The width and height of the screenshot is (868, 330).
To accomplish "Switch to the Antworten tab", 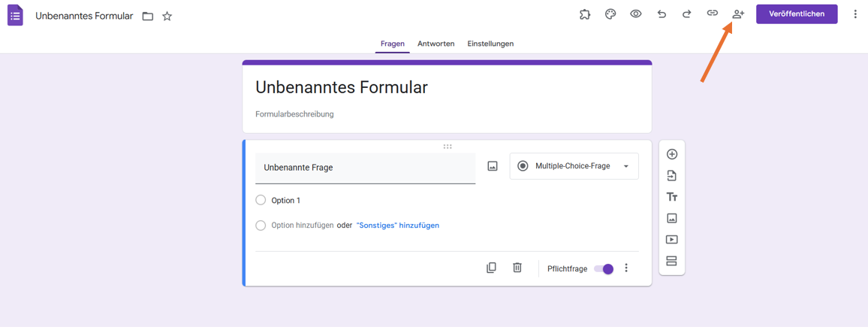I will pyautogui.click(x=436, y=44).
